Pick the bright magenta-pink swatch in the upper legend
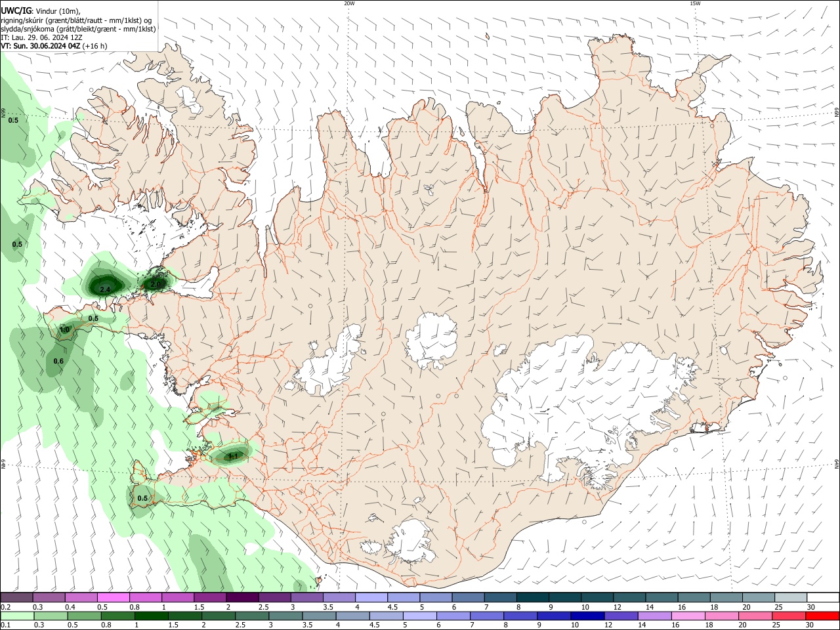Screen dimensions: 840x630 tap(114, 598)
